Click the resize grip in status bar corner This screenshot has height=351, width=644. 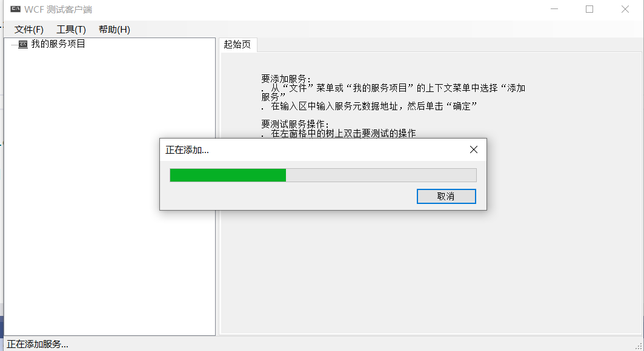coord(639,347)
